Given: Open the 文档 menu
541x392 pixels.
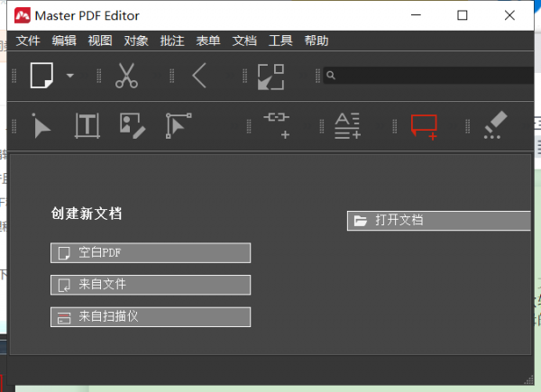Looking at the screenshot, I should click(x=244, y=41).
